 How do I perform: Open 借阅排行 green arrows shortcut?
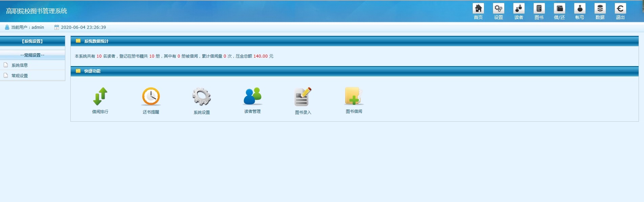click(100, 97)
